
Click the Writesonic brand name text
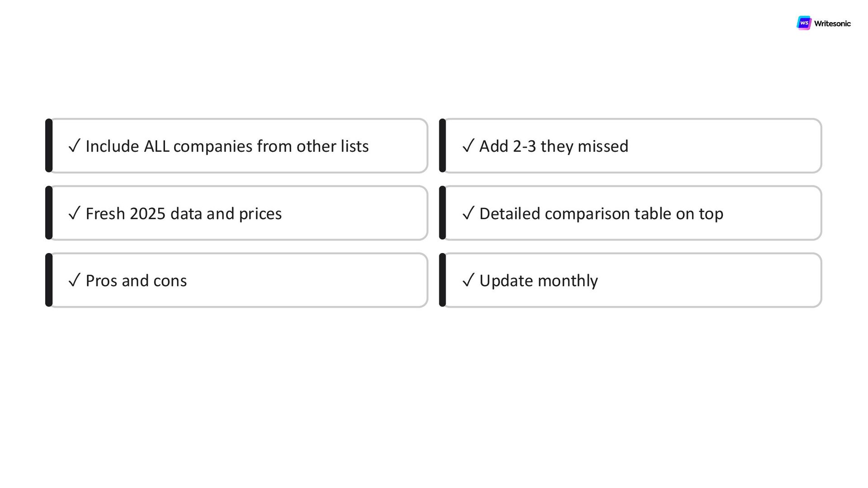(832, 23)
